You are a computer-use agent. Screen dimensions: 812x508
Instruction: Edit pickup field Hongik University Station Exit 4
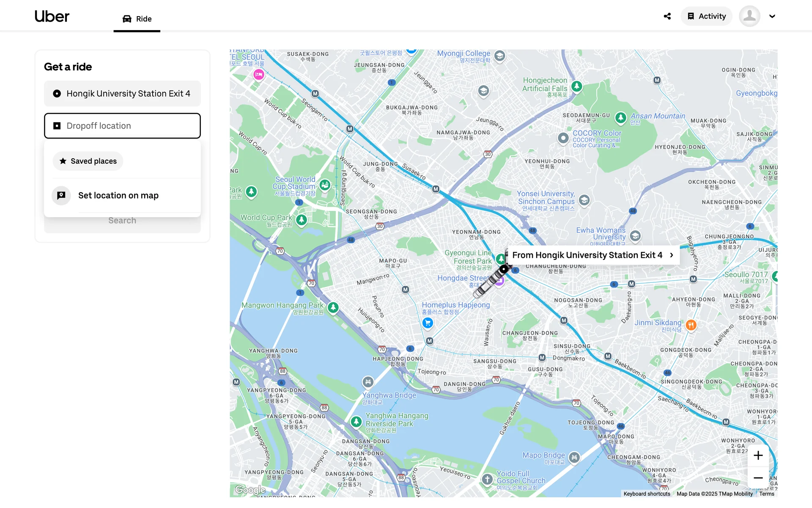(x=122, y=94)
